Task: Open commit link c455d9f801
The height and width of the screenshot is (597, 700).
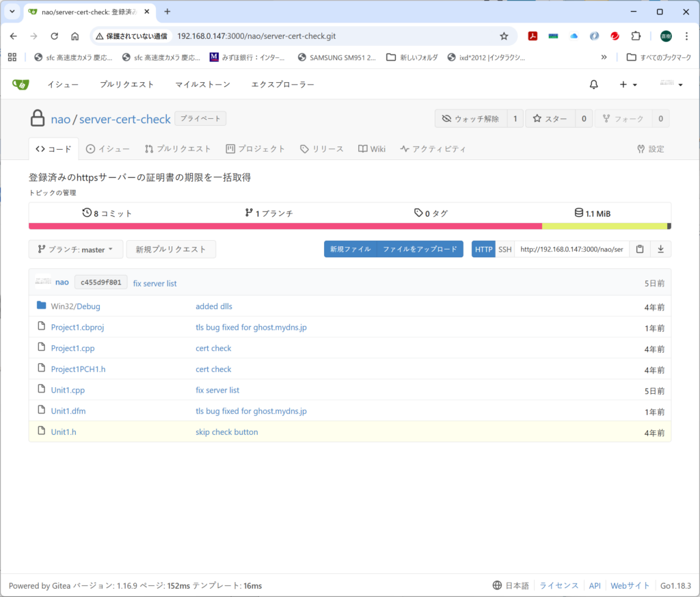Action: point(100,282)
